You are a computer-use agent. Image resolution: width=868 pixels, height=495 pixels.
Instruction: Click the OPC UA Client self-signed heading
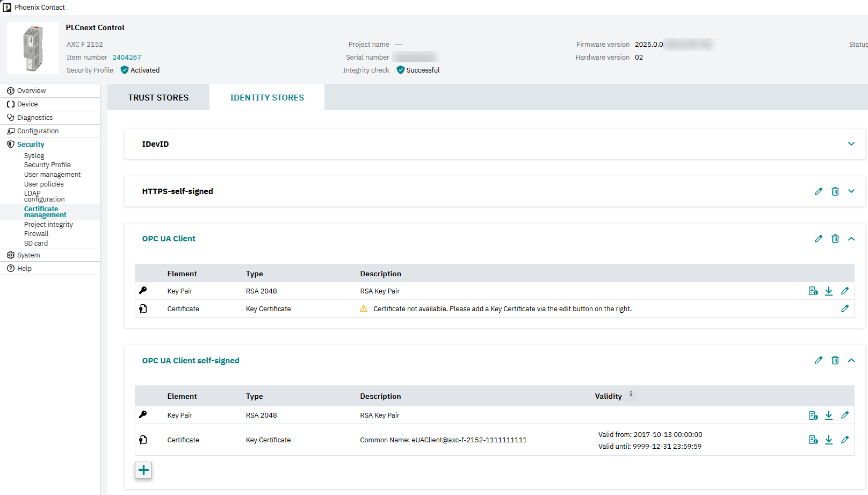(191, 361)
